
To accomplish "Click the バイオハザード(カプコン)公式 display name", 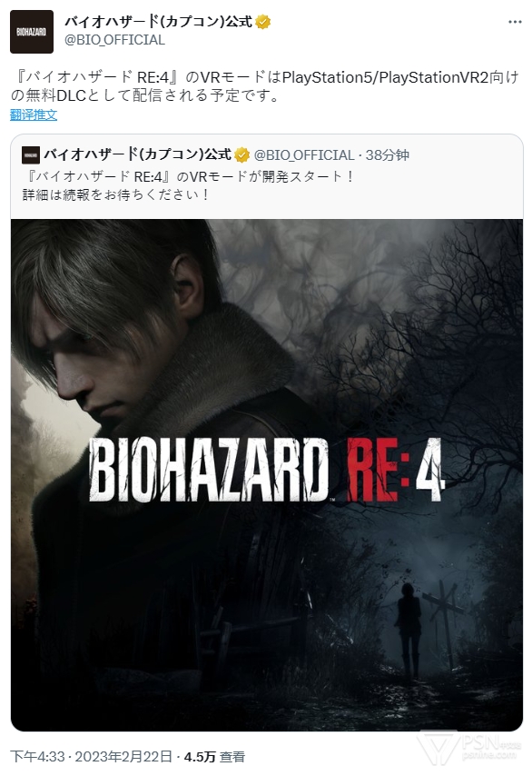I will (x=159, y=22).
